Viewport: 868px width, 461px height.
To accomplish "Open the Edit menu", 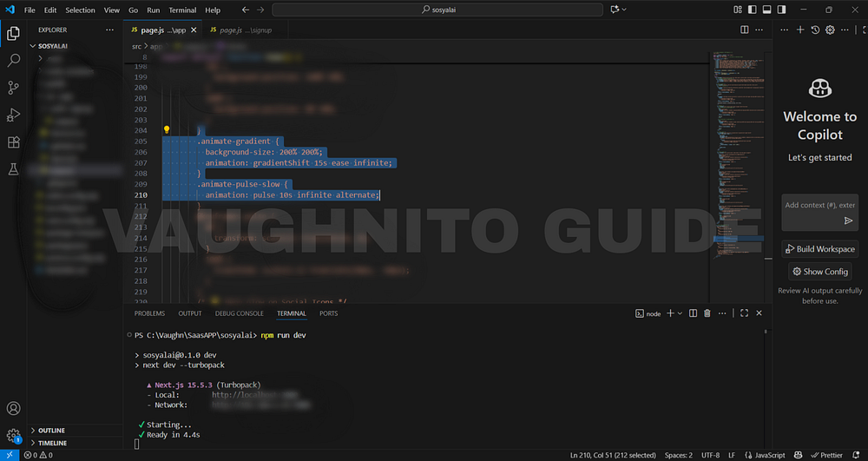I will (50, 10).
